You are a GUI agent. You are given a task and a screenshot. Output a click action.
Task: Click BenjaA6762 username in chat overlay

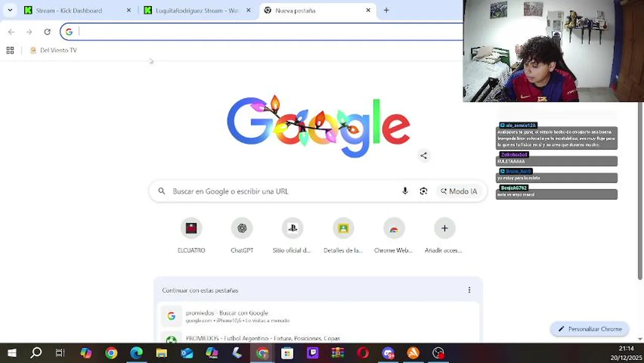pyautogui.click(x=513, y=188)
